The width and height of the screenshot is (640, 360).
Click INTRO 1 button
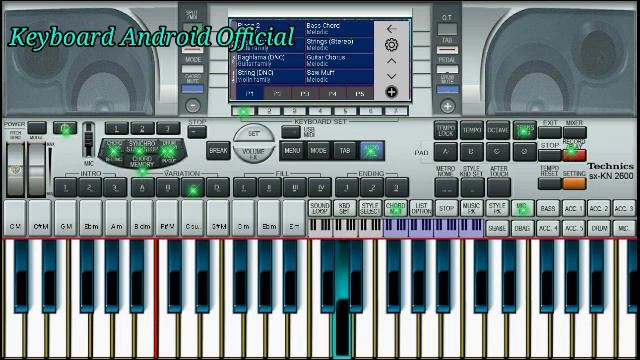coord(66,188)
